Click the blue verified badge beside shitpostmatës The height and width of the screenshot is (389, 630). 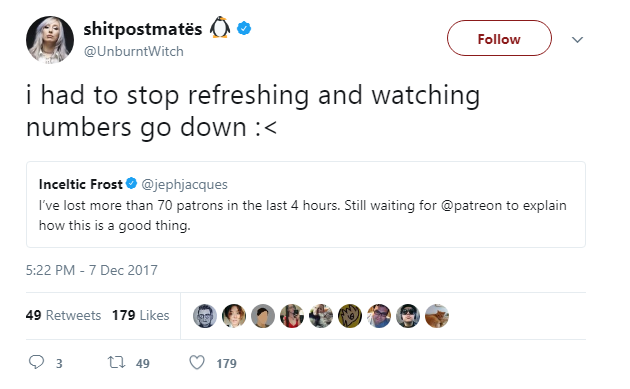[x=244, y=29]
